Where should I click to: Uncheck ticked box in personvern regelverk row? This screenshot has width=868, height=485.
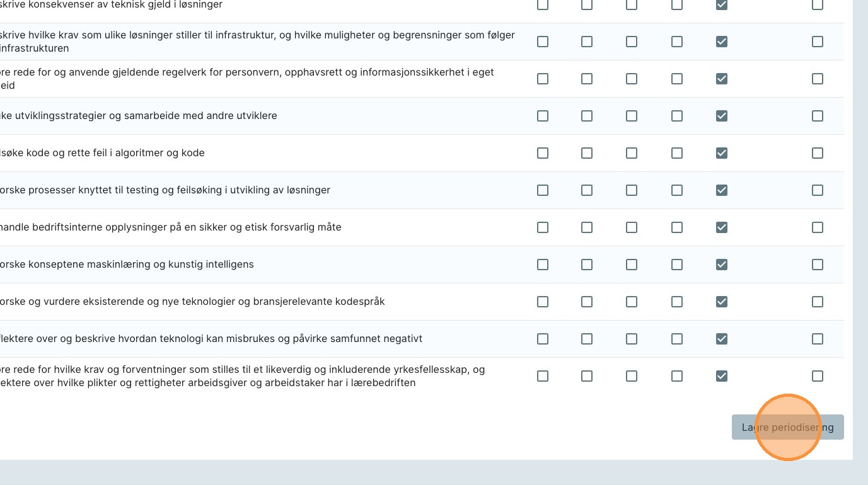[x=722, y=79]
